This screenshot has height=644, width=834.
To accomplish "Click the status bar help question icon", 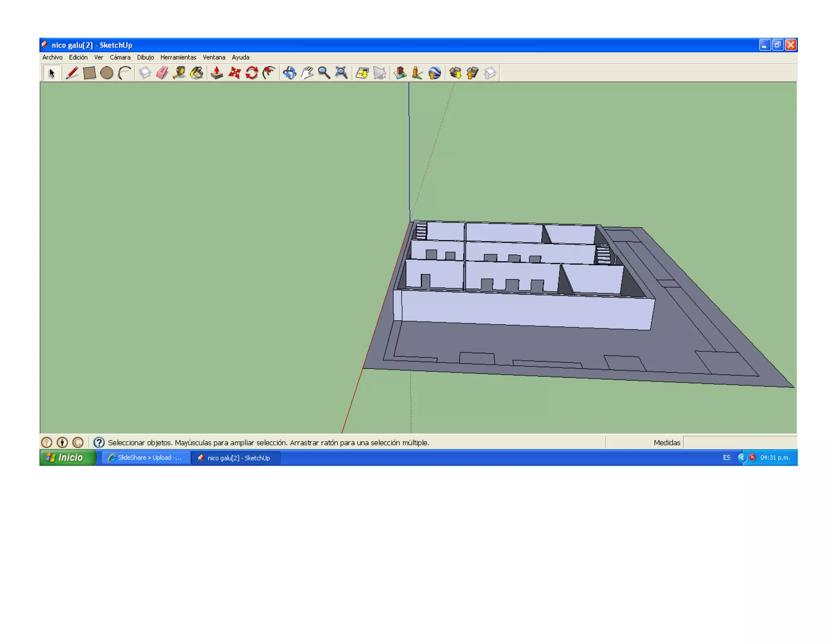I will tap(99, 442).
